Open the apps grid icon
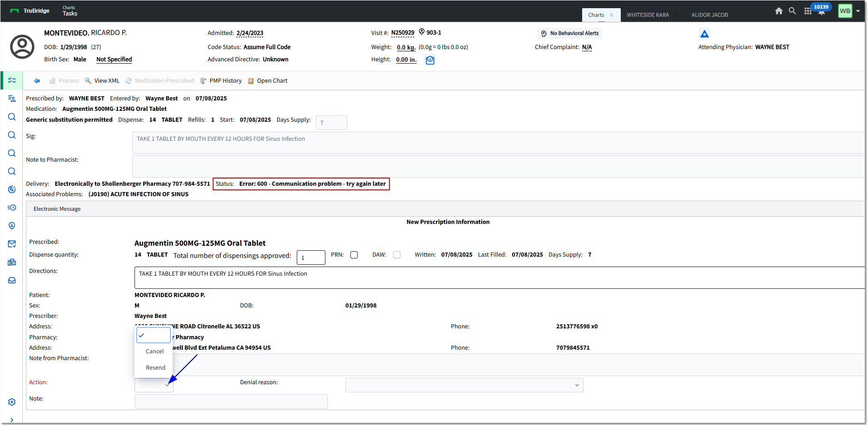 tap(808, 11)
